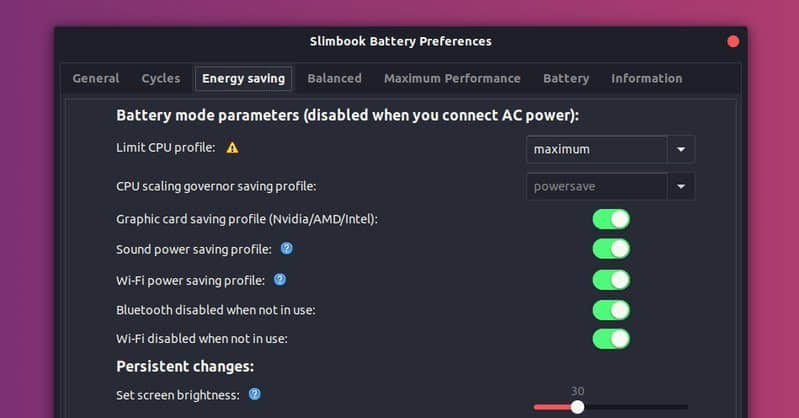The height and width of the screenshot is (418, 799).
Task: Click help icon next to Wi-Fi power saving
Action: click(x=280, y=279)
